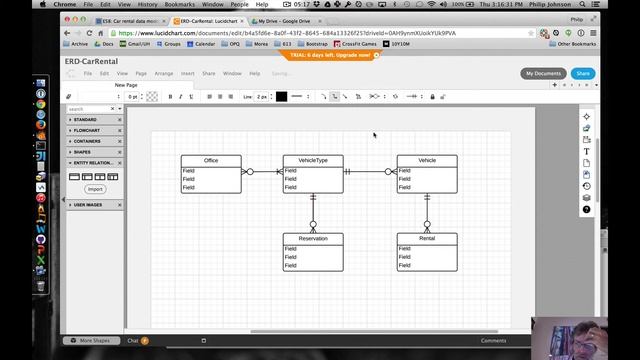The width and height of the screenshot is (640, 360).
Task: Open the Chat panel
Action: [x=138, y=340]
